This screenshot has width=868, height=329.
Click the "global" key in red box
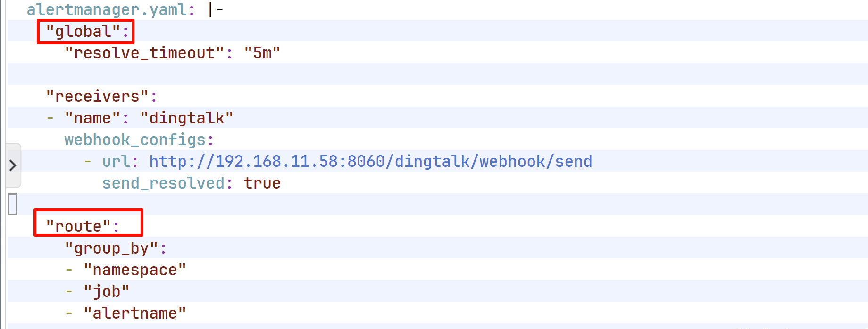pos(83,32)
